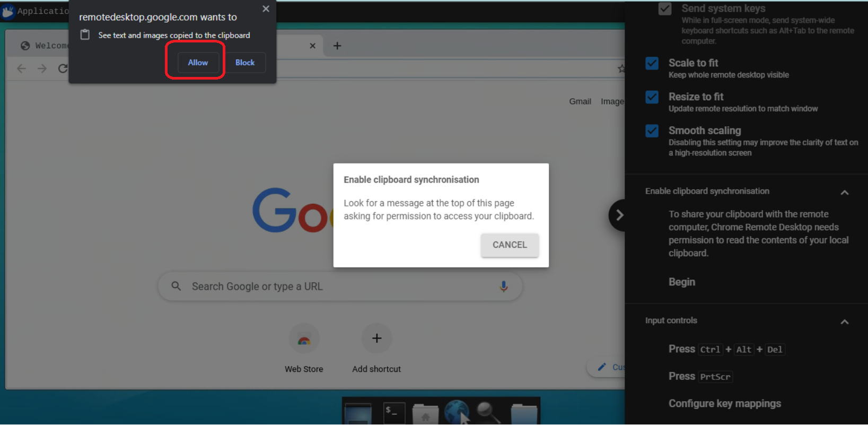Click Allow in the clipboard permission prompt

click(197, 63)
